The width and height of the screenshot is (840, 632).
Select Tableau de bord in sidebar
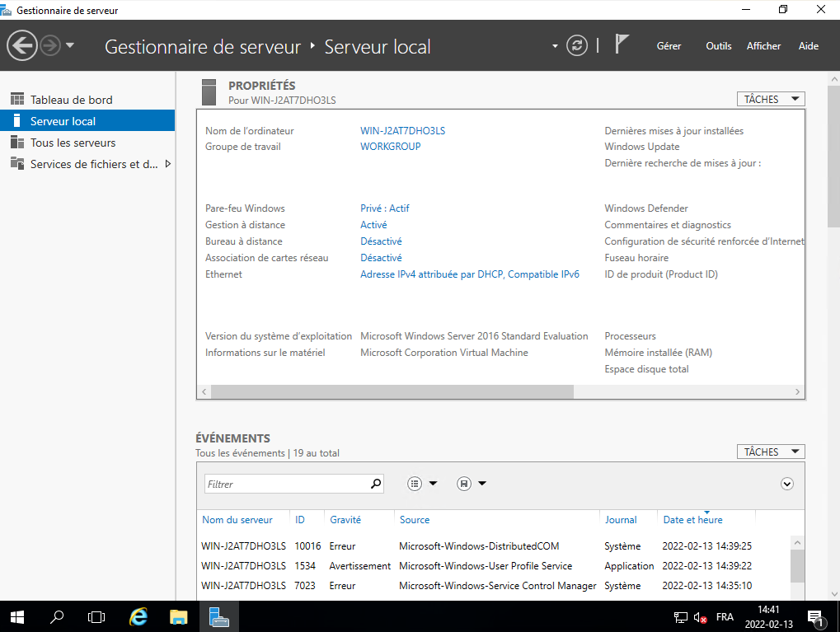(71, 100)
